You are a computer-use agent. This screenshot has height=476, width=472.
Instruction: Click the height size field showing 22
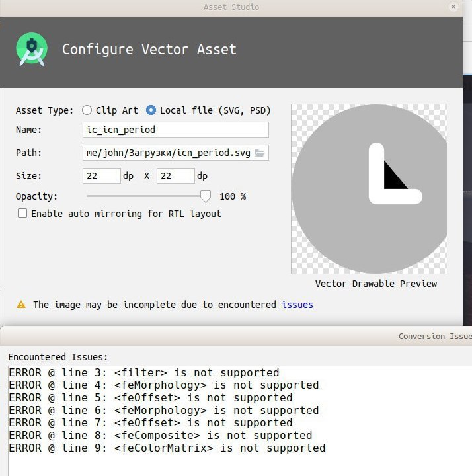176,176
